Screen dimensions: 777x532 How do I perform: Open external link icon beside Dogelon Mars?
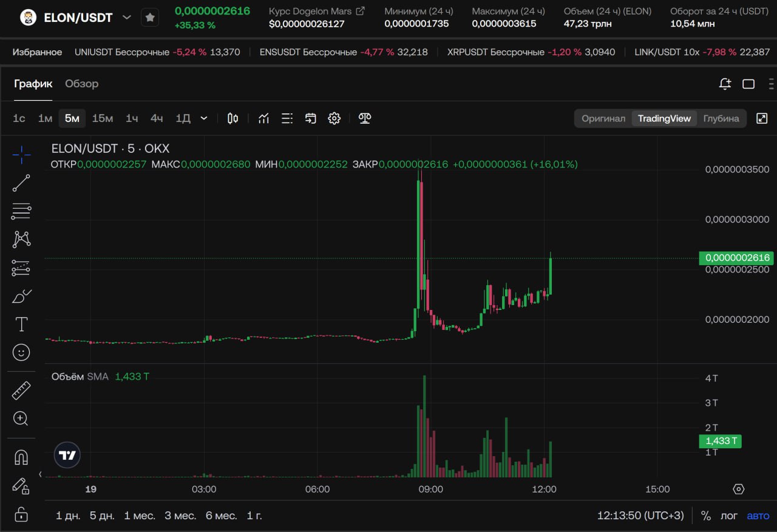coord(361,11)
